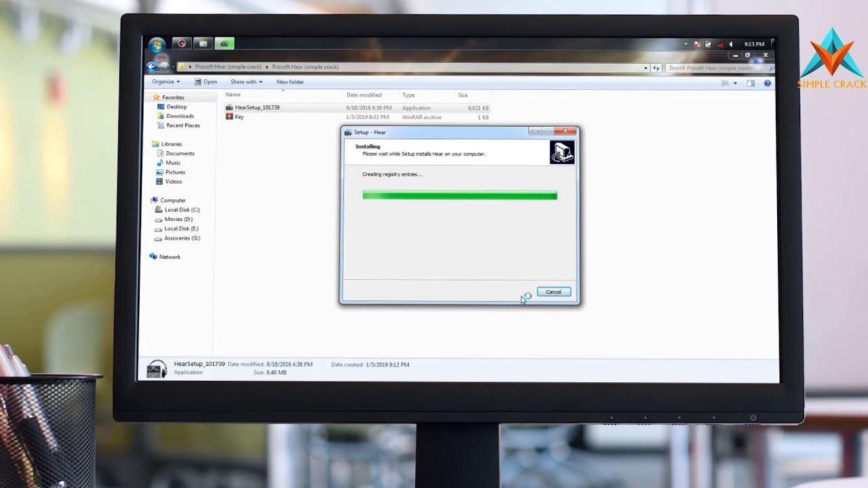The width and height of the screenshot is (868, 488).
Task: Click the Network icon in sidebar
Action: pyautogui.click(x=153, y=257)
